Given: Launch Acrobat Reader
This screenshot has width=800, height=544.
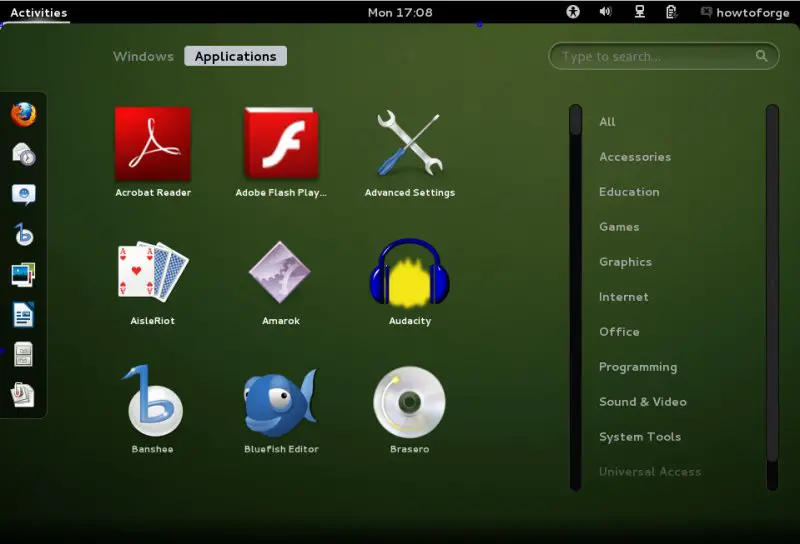Looking at the screenshot, I should [153, 152].
